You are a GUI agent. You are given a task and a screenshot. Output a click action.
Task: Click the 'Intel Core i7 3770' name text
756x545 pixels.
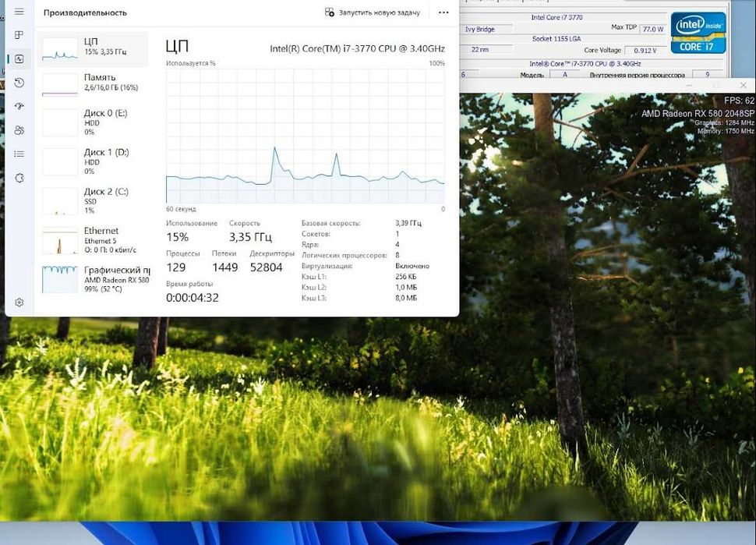[x=557, y=17]
